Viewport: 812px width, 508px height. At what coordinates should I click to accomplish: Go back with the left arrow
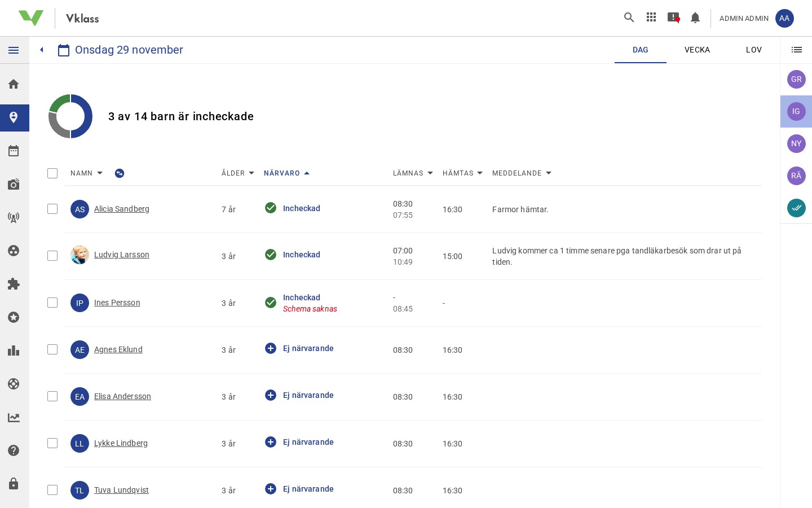pyautogui.click(x=42, y=50)
